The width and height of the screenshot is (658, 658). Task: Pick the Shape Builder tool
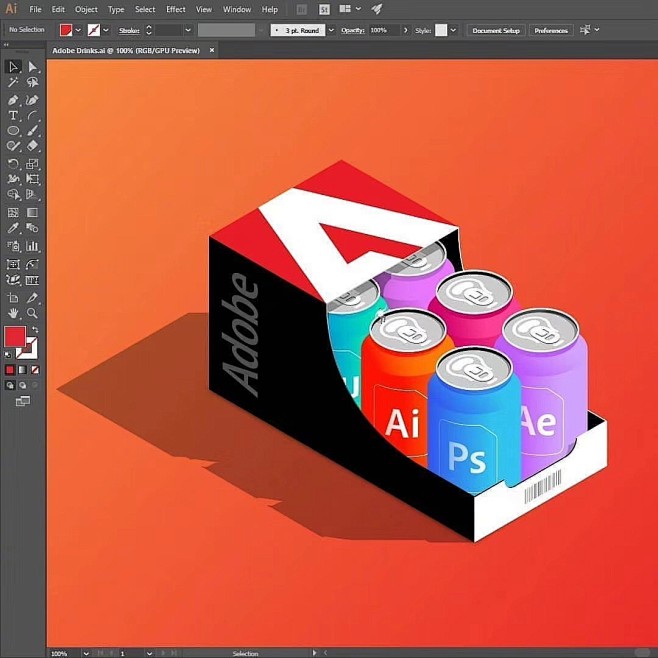point(13,194)
